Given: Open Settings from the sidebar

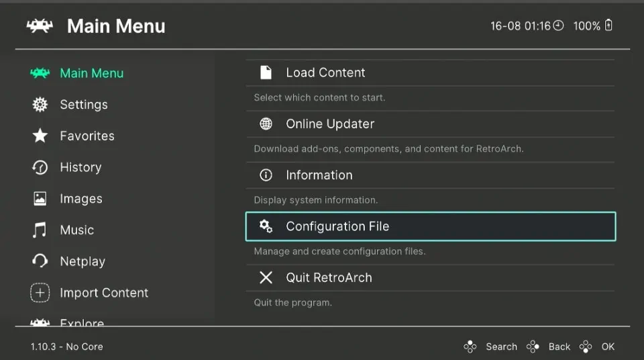Looking at the screenshot, I should pos(84,105).
